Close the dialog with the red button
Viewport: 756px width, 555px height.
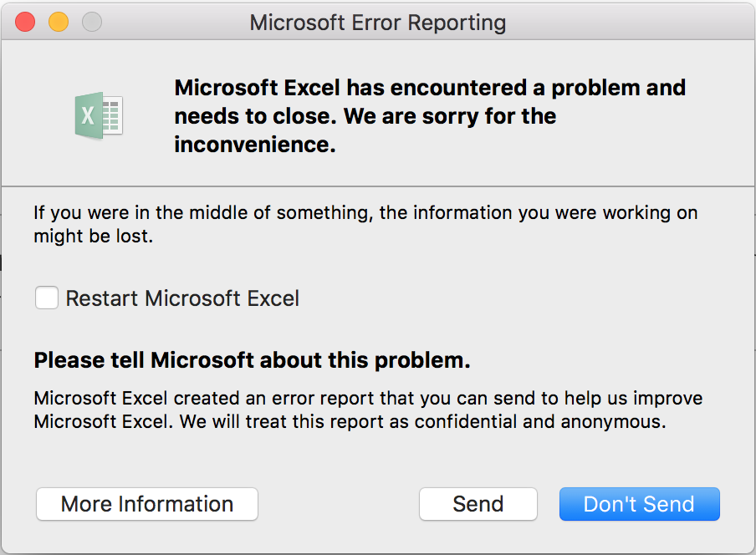point(25,22)
